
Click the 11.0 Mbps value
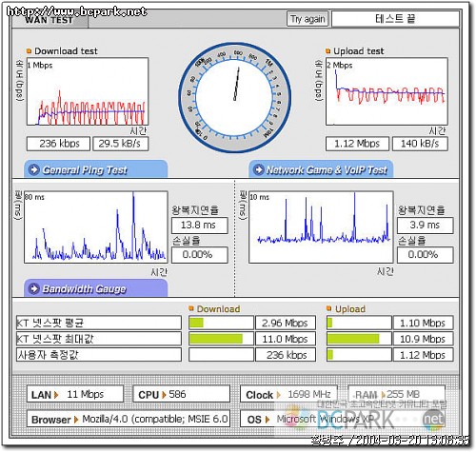pyautogui.click(x=286, y=339)
